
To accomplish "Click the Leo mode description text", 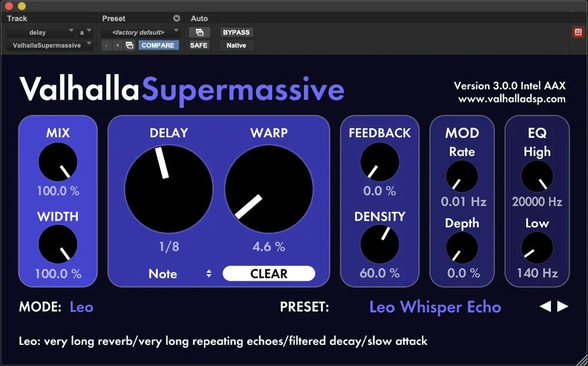I will tap(223, 341).
